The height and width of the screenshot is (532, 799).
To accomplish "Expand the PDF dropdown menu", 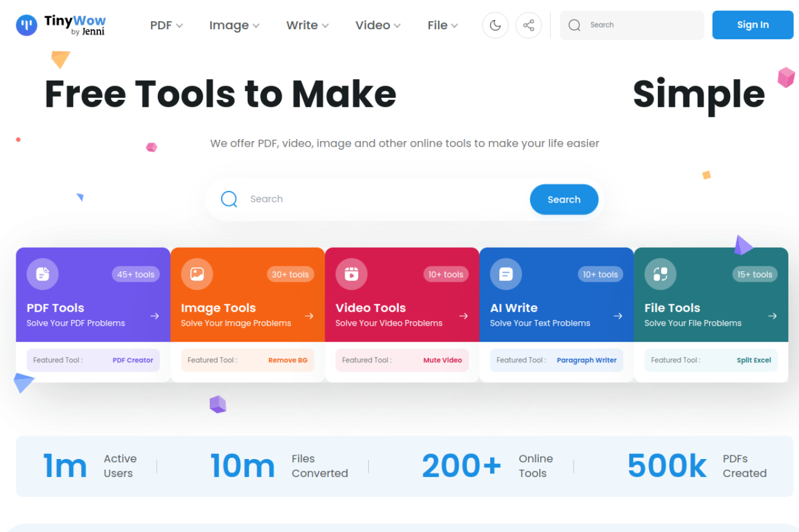I will click(166, 25).
